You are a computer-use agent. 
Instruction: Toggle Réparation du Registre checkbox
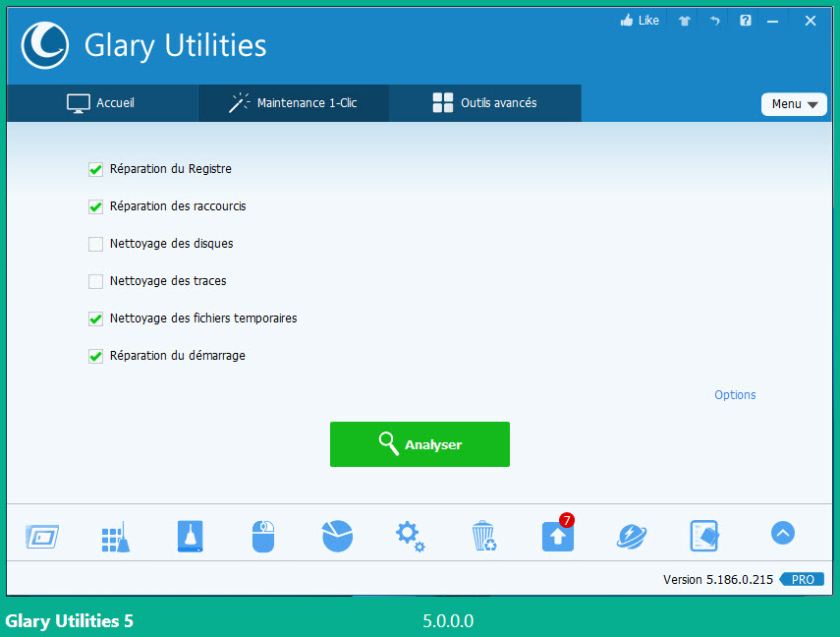pos(96,169)
